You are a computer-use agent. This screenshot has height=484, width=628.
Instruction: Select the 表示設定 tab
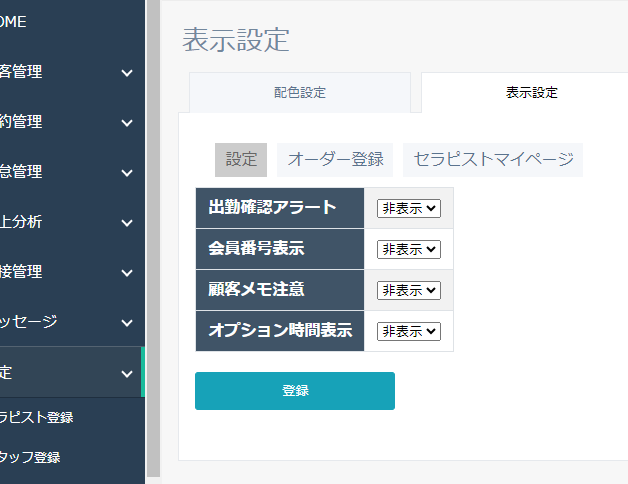tap(531, 93)
